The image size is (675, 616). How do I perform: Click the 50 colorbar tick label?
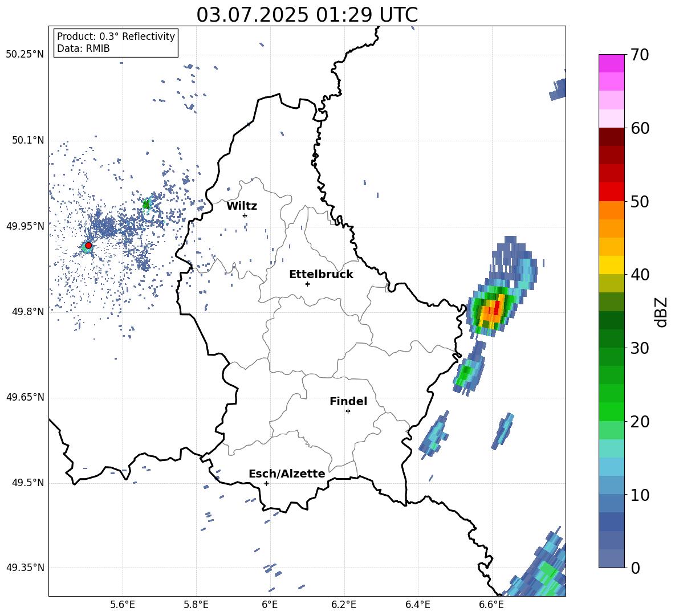point(640,202)
